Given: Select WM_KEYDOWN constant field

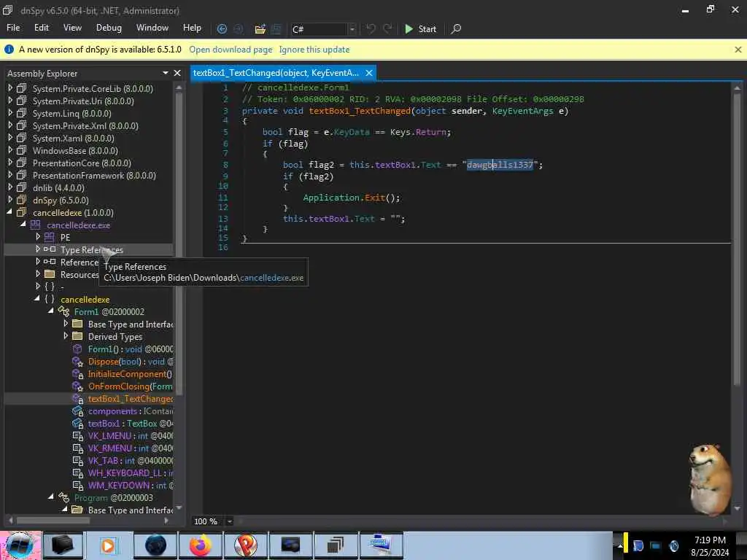Looking at the screenshot, I should tap(130, 486).
